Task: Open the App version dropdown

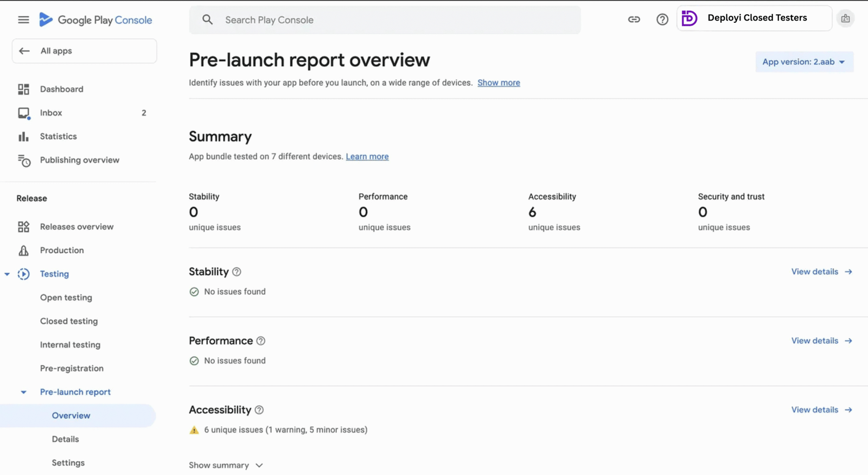Action: tap(804, 62)
